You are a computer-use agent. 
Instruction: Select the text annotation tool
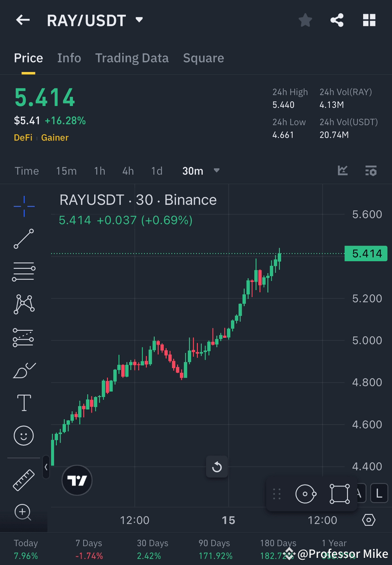point(24,403)
